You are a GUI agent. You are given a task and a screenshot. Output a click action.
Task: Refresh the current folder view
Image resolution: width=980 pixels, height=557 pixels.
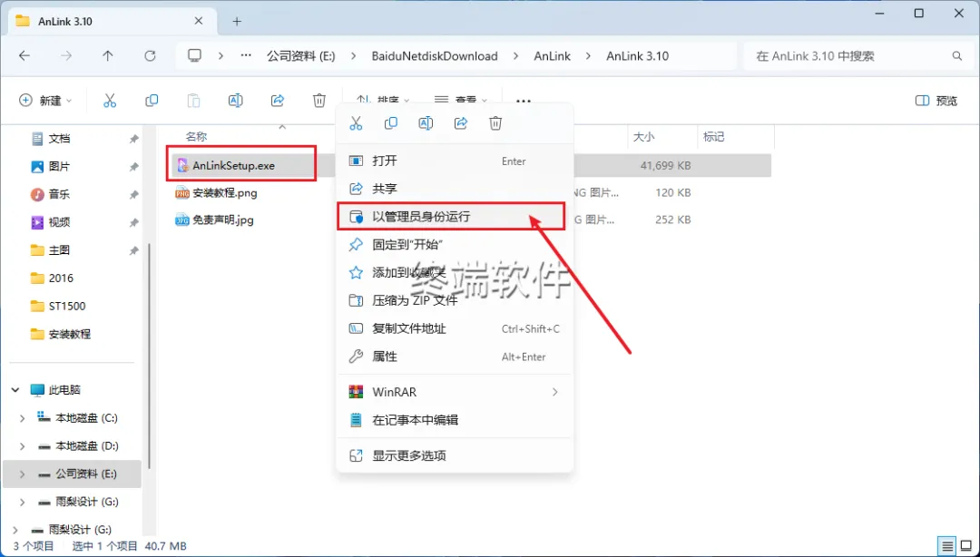coord(150,55)
